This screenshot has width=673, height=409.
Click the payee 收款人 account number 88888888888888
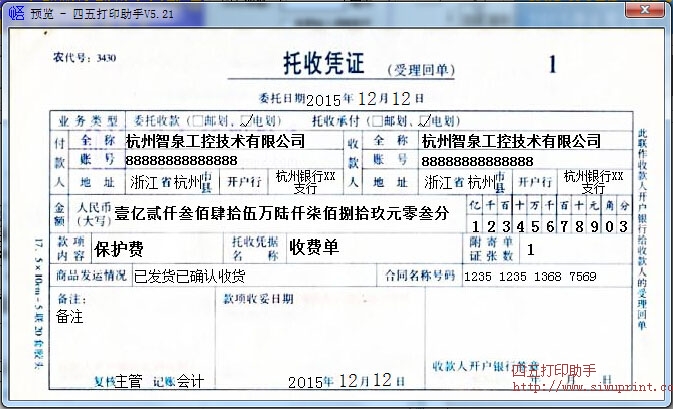coord(477,161)
